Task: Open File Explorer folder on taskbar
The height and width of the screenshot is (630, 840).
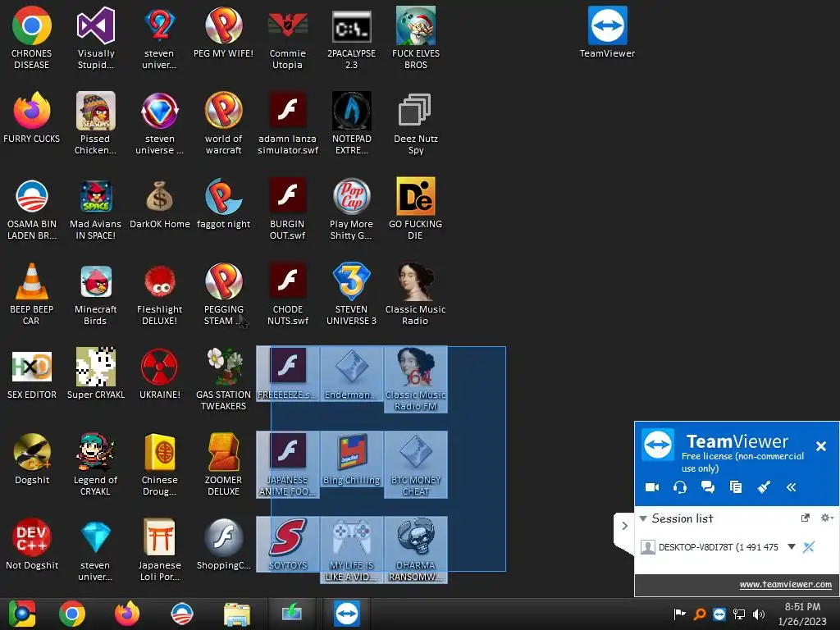Action: 237,614
